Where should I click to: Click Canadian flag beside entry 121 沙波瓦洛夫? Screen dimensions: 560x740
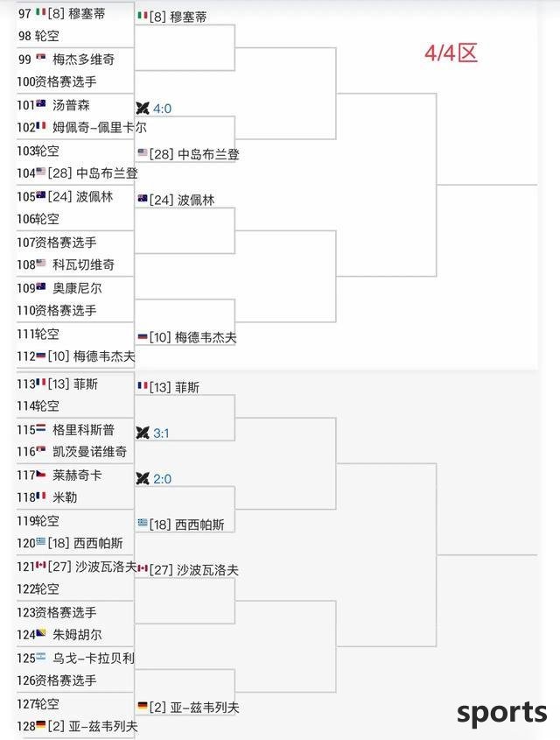[40, 565]
